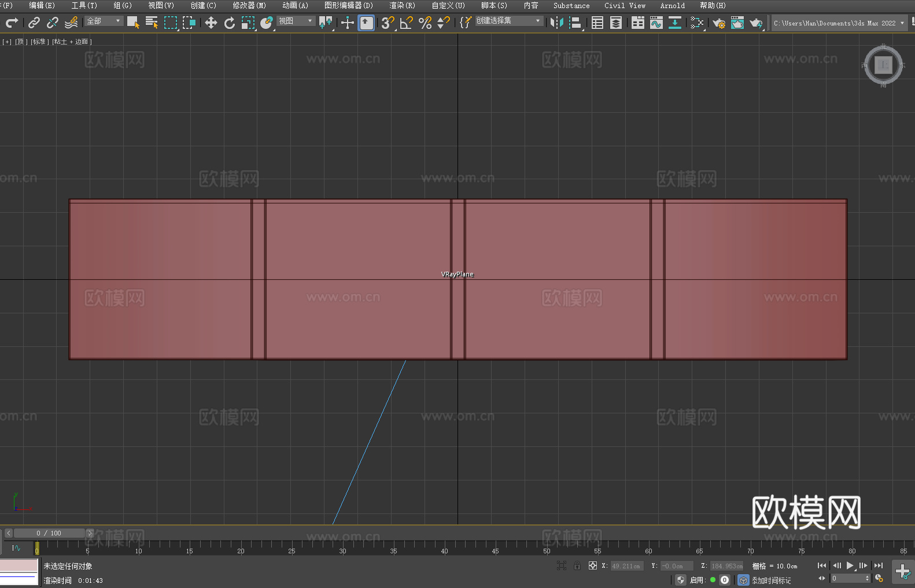Open the 渲染(R) menu
The height and width of the screenshot is (588, 915).
[x=402, y=5]
